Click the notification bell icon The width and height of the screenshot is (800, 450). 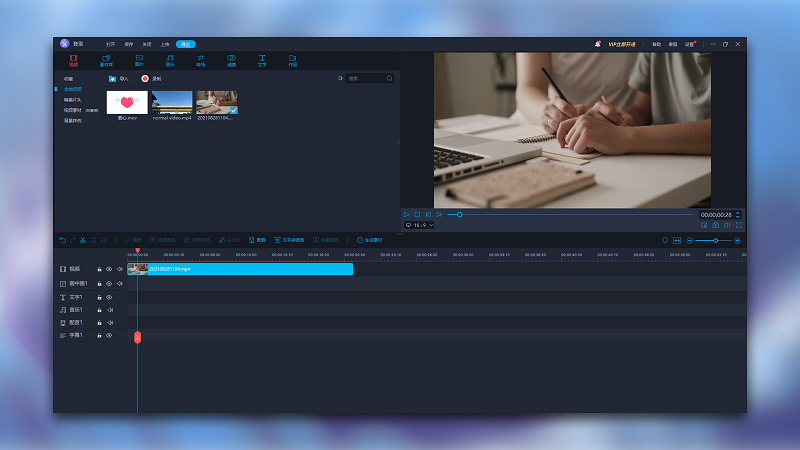point(597,44)
